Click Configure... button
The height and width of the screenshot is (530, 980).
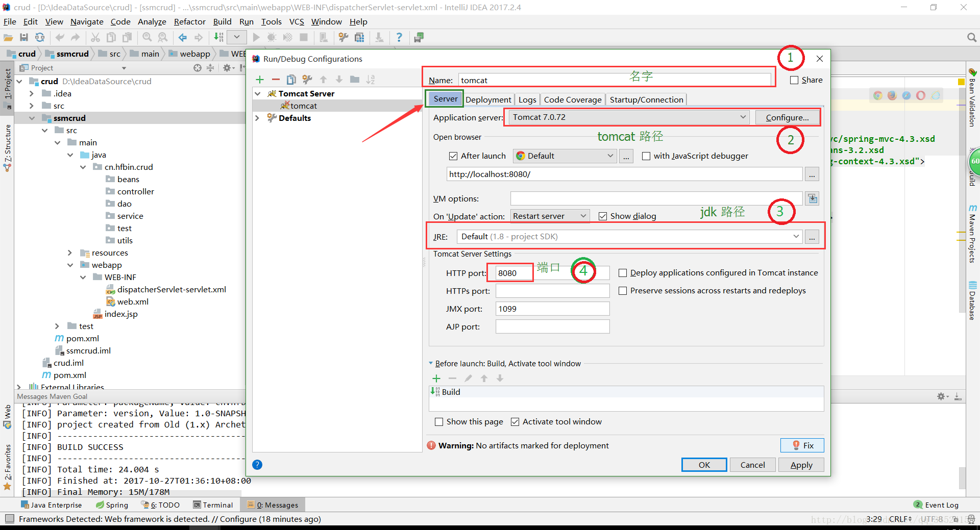click(x=787, y=117)
